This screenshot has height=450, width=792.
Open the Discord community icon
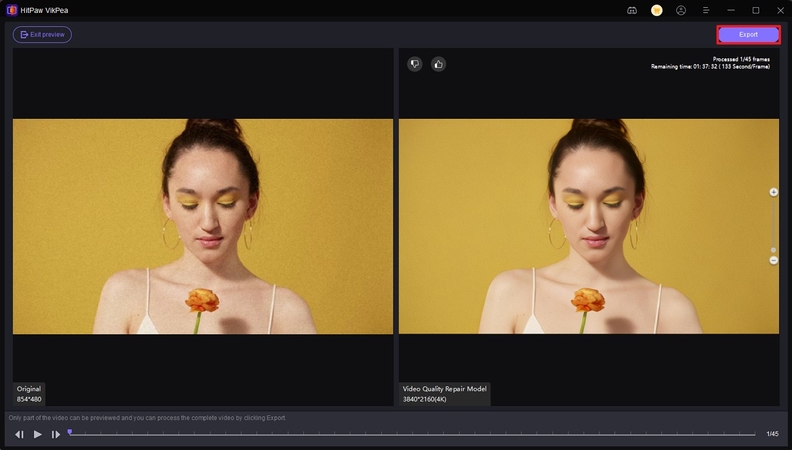click(632, 10)
